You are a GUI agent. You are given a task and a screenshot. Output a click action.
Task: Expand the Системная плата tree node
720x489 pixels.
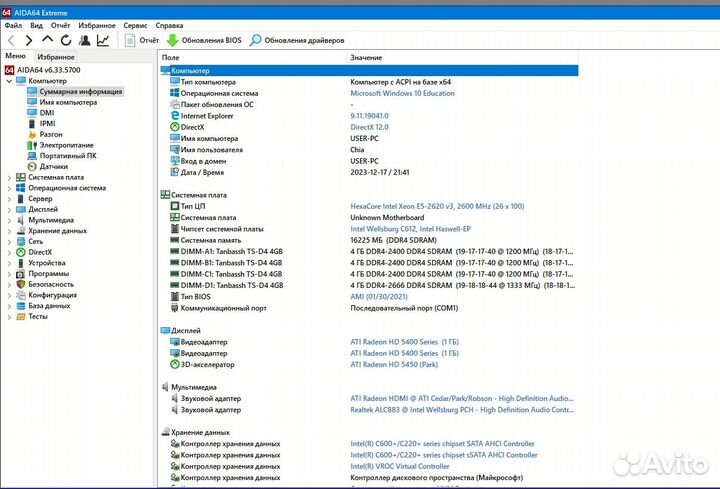click(x=9, y=177)
